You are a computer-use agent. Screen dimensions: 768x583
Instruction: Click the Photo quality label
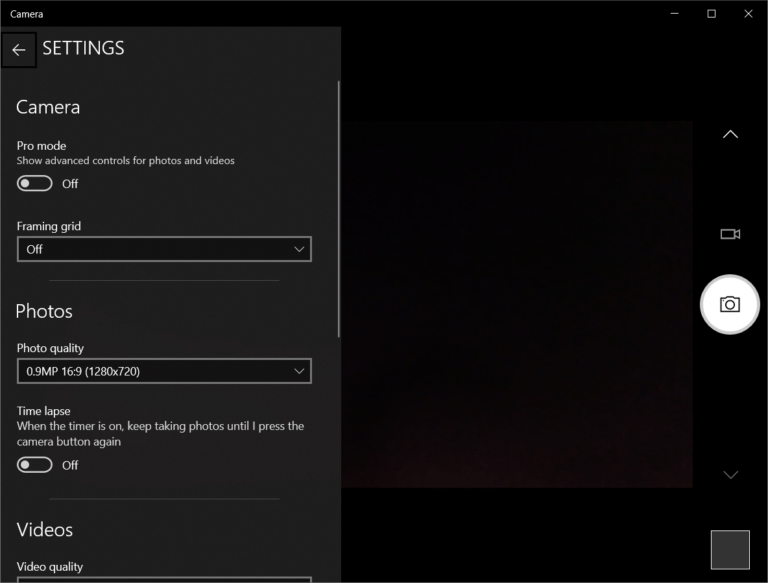click(x=50, y=348)
